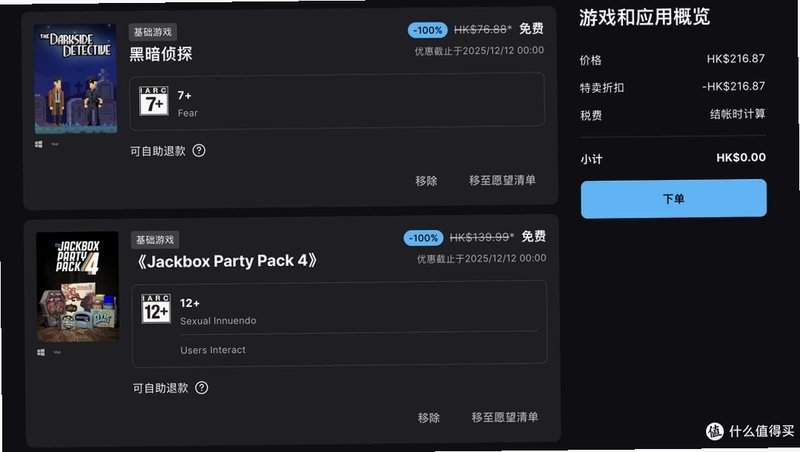This screenshot has width=800, height=452.
Task: Open the 《Jackbox Party Pack 4》 title link
Action: [x=227, y=261]
